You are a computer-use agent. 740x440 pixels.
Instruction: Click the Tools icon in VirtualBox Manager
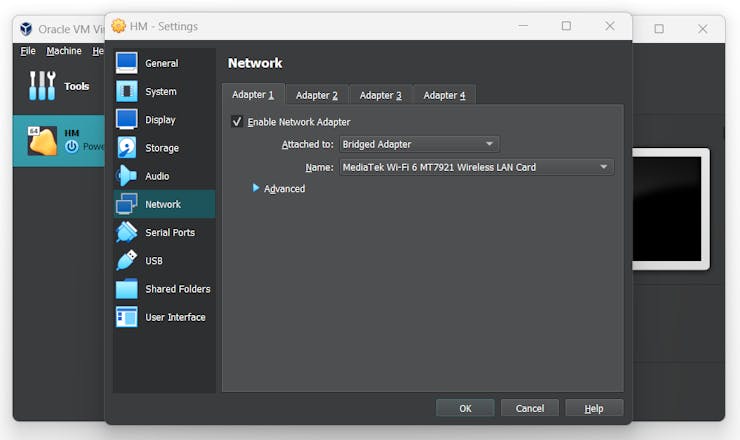tap(43, 86)
